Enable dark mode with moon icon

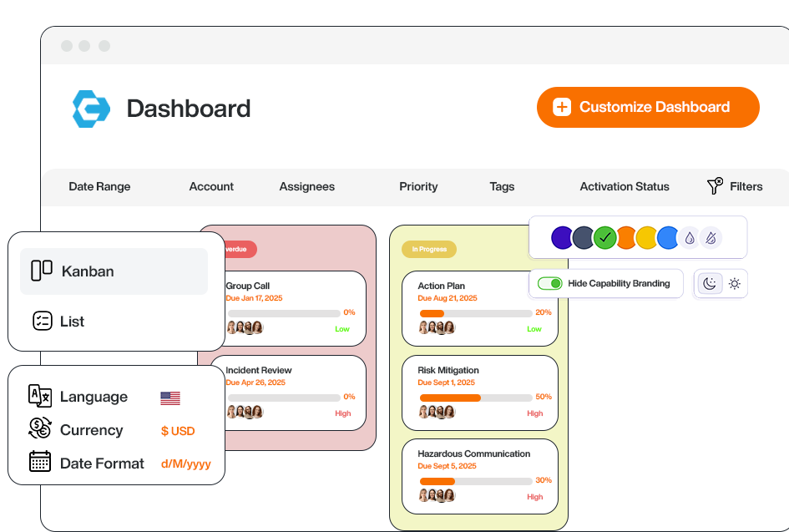[709, 284]
